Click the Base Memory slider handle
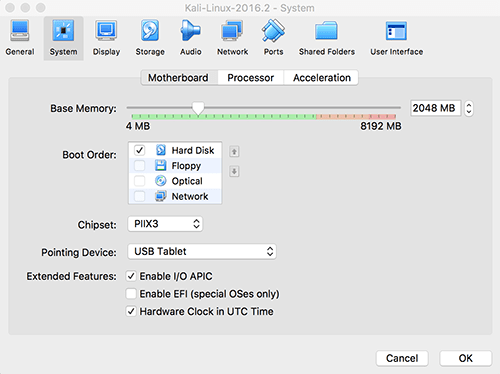Image resolution: width=500 pixels, height=374 pixels. [198, 108]
